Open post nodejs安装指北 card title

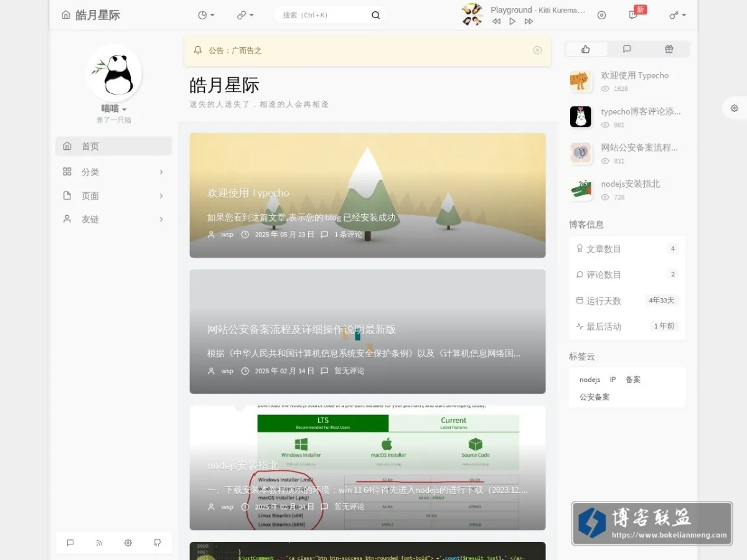point(243,465)
